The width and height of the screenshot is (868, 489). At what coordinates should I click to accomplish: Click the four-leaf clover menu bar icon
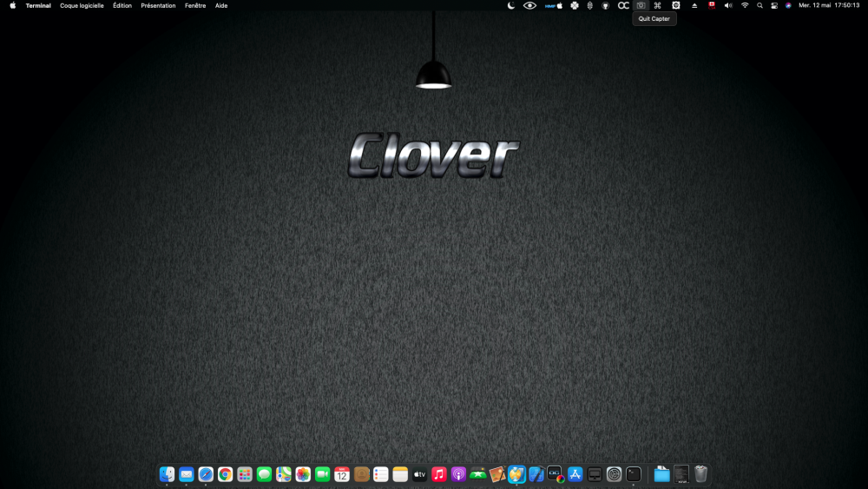pos(575,5)
